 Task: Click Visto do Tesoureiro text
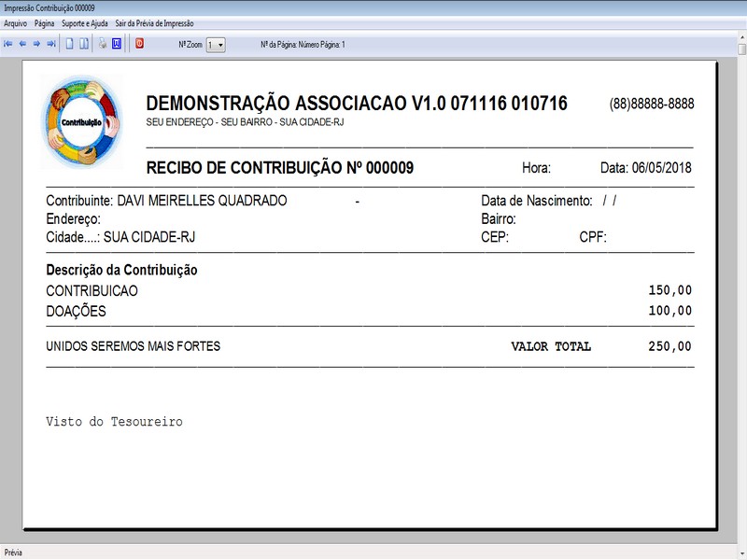click(114, 422)
